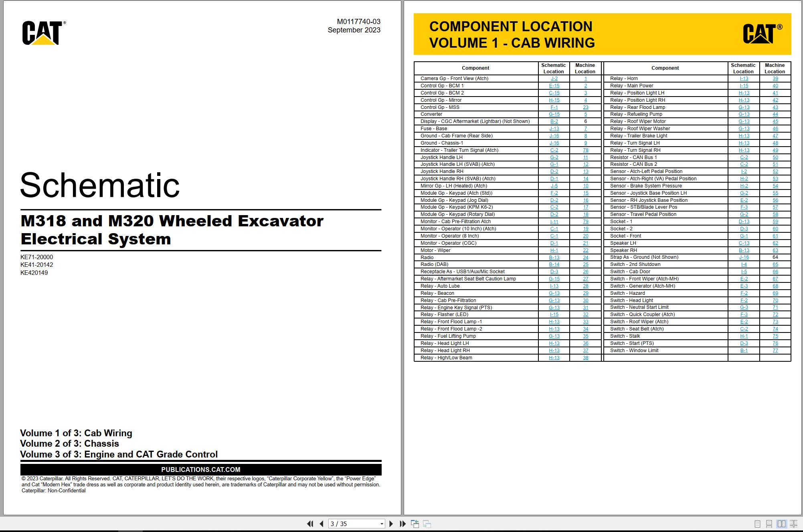
Task: Select two-page facing view
Action: pos(781,524)
